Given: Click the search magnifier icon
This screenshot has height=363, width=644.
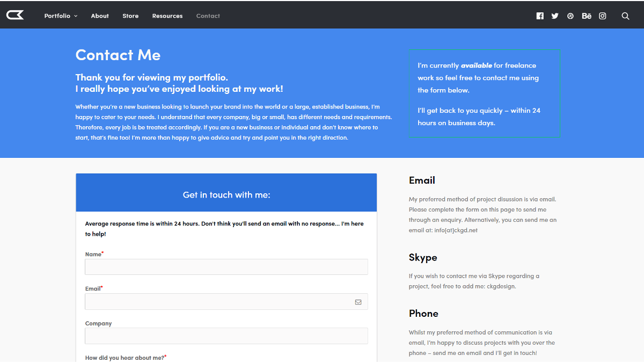Looking at the screenshot, I should pos(625,16).
